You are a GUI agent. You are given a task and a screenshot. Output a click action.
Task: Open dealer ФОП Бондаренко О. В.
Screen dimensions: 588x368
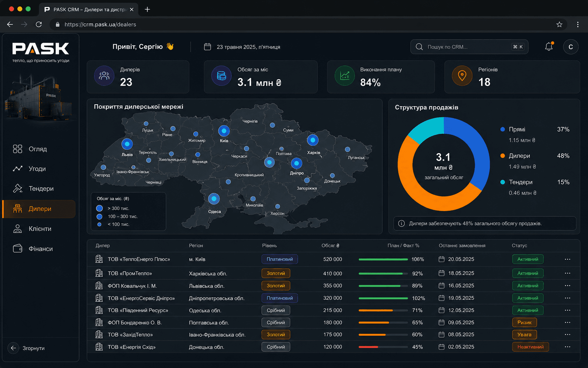click(x=135, y=323)
